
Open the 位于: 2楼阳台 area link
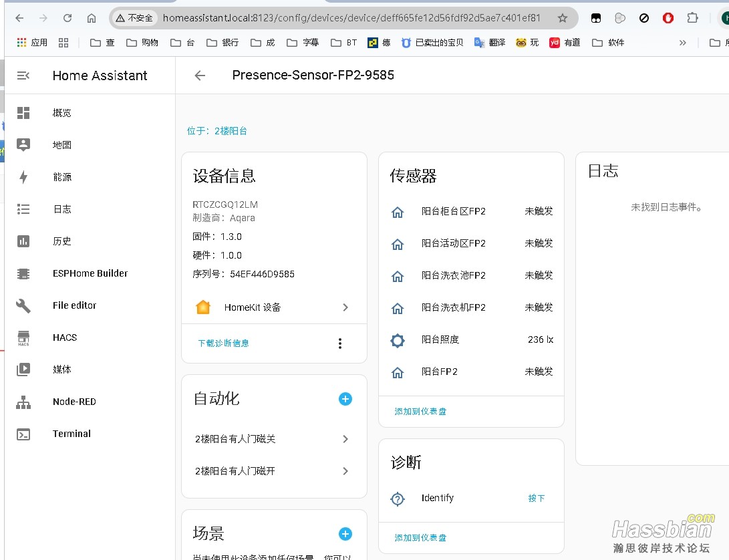(x=216, y=131)
